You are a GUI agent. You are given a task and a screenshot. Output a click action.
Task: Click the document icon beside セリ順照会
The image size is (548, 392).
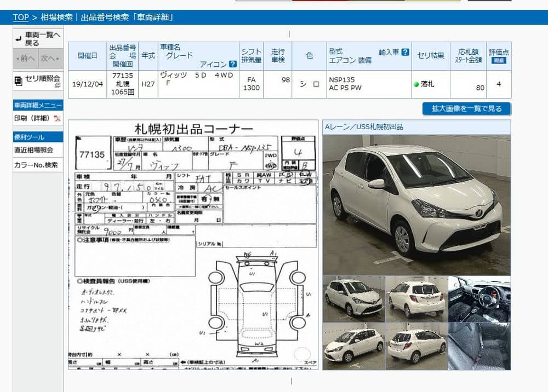(19, 80)
